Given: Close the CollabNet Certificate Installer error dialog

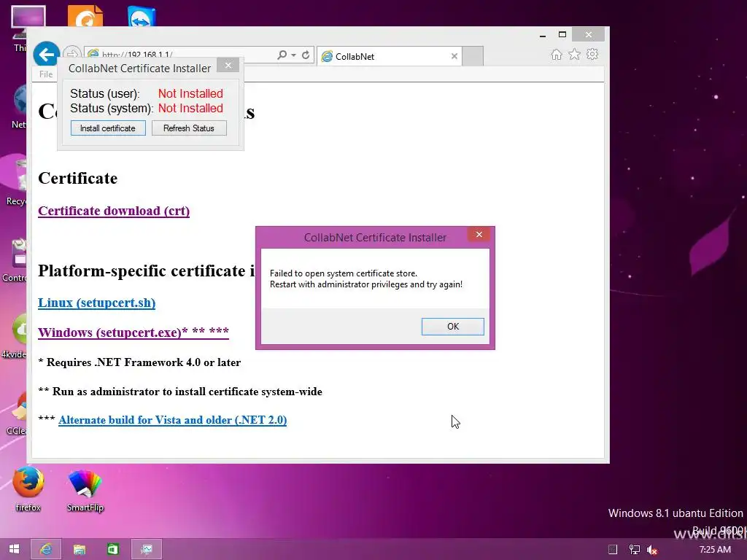Looking at the screenshot, I should coord(479,234).
